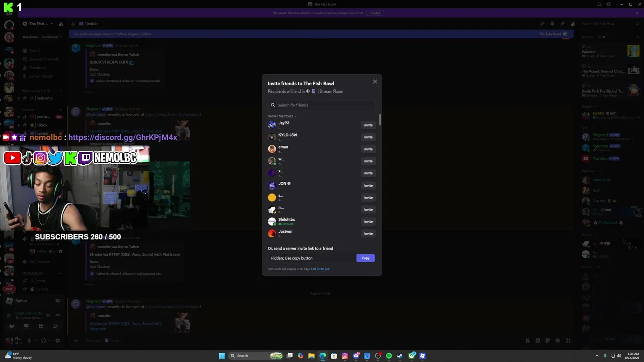
Task: Open Microsoft Store from the taskbar
Action: 334,356
